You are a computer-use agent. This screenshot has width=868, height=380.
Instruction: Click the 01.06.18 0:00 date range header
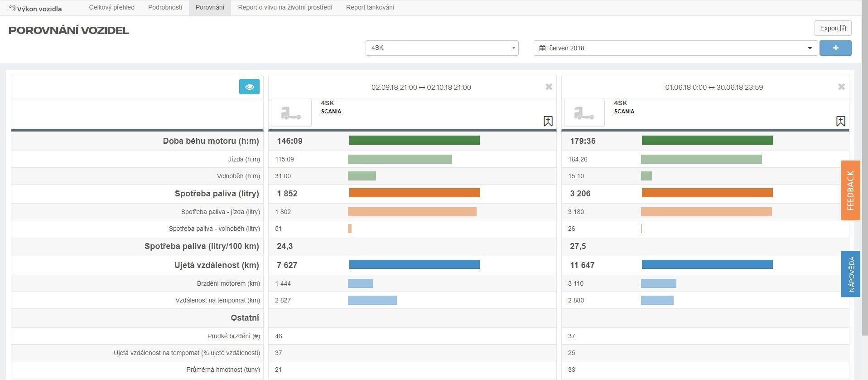point(714,87)
